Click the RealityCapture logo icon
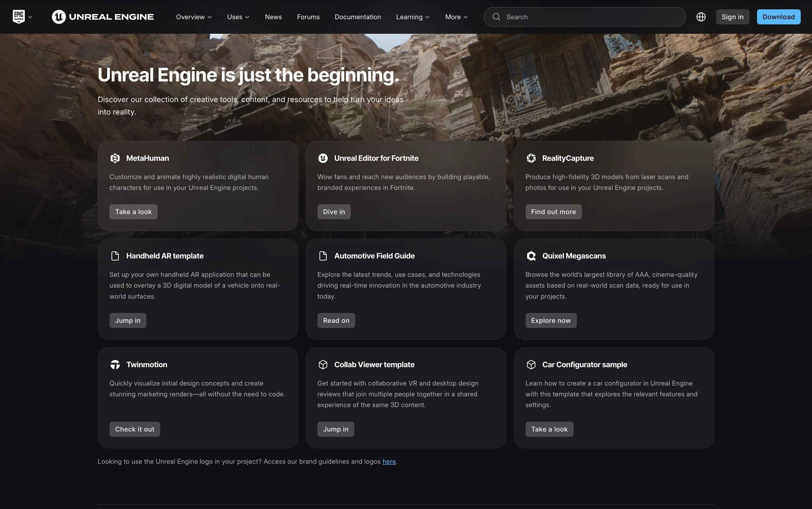The image size is (812, 509). click(531, 158)
